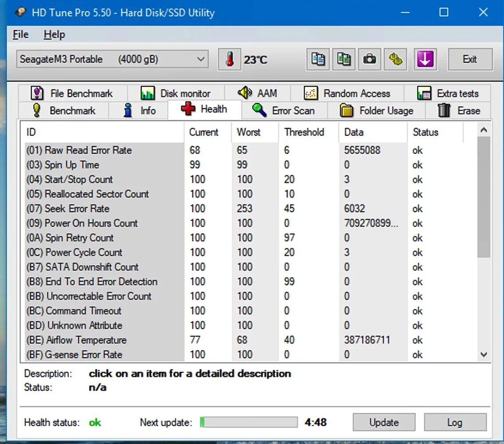504x444 pixels.
Task: Click the Status column header
Action: click(435, 132)
